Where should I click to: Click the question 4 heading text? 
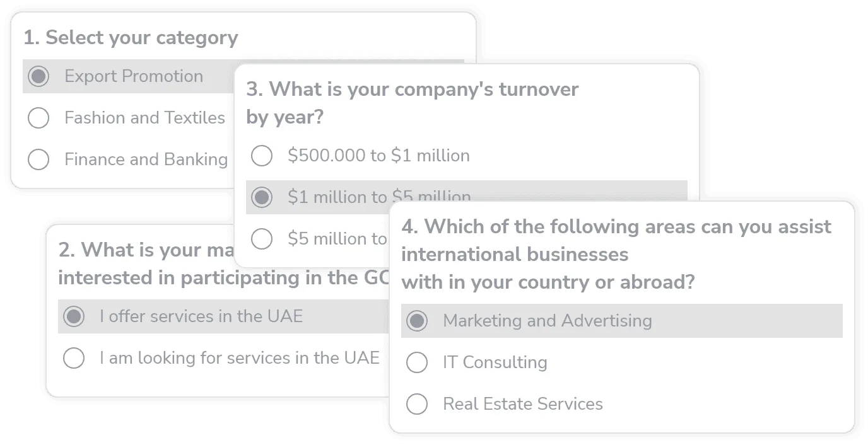coord(616,226)
